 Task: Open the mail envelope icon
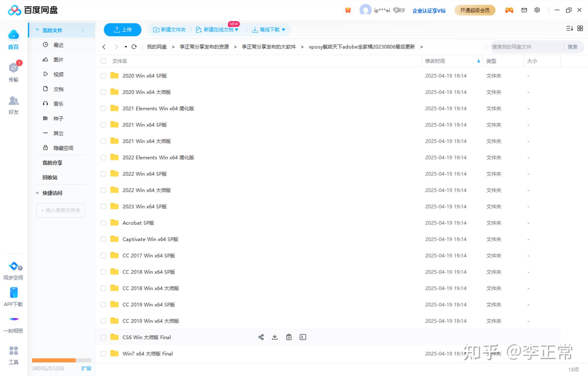tap(524, 10)
